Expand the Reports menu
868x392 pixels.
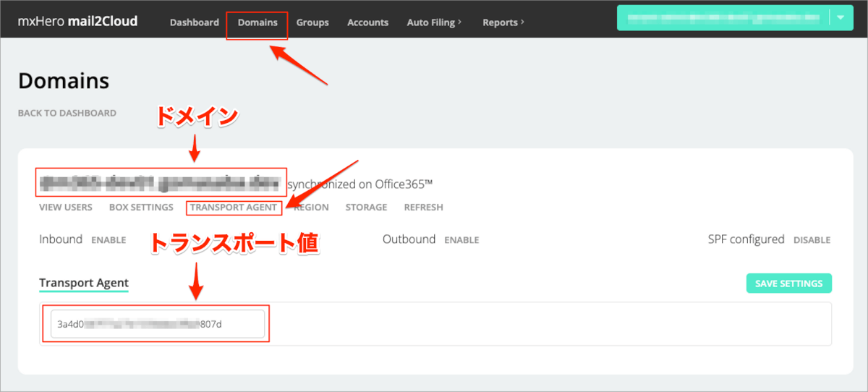click(x=503, y=22)
